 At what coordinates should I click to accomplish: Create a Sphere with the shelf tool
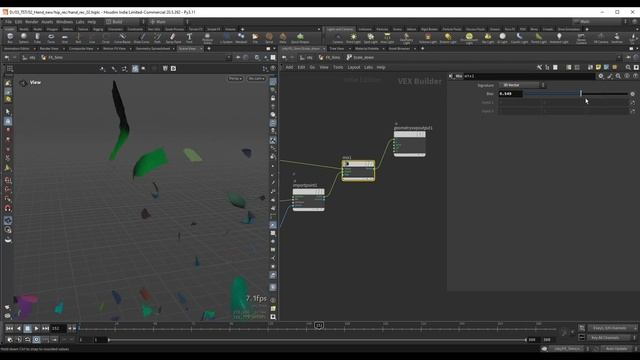24,38
